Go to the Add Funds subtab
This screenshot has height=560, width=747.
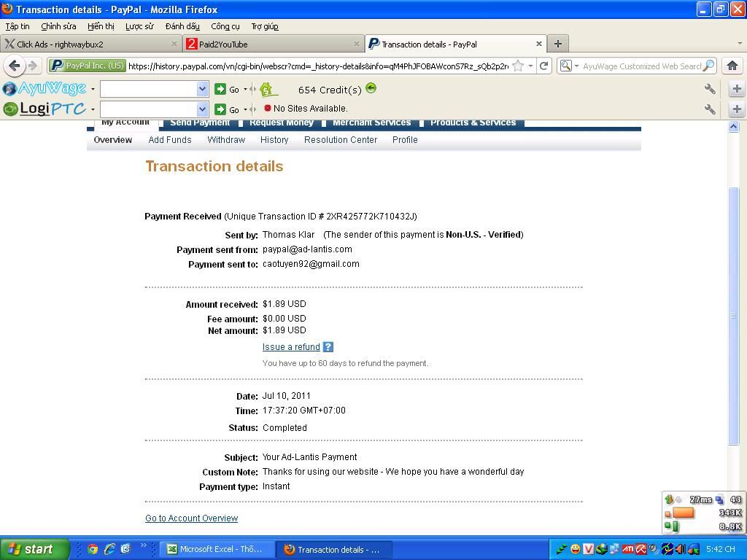[x=169, y=140]
